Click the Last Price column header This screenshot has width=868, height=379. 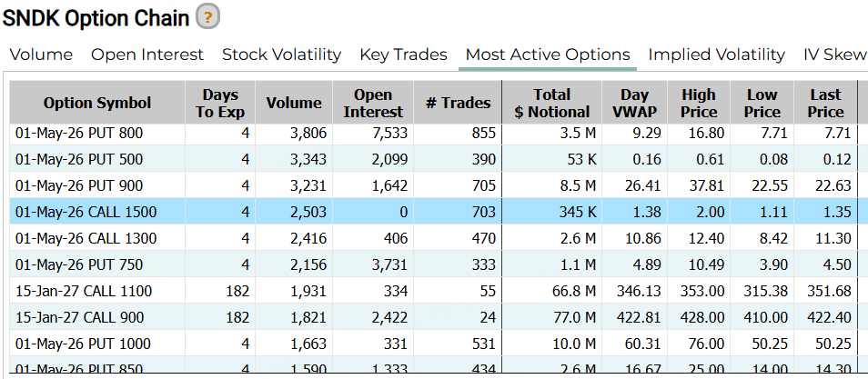pyautogui.click(x=825, y=103)
